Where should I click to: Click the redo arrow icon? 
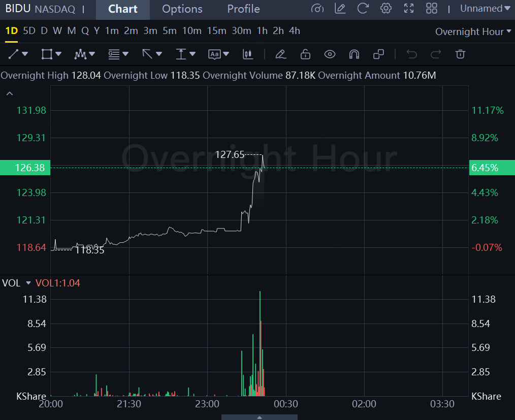[x=436, y=54]
